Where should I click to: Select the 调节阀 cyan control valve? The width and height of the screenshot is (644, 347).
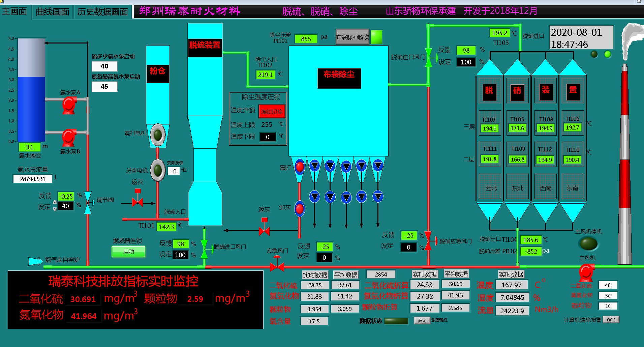pyautogui.click(x=88, y=203)
